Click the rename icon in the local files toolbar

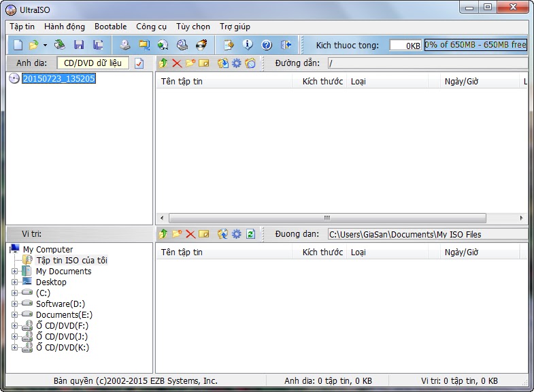point(204,234)
